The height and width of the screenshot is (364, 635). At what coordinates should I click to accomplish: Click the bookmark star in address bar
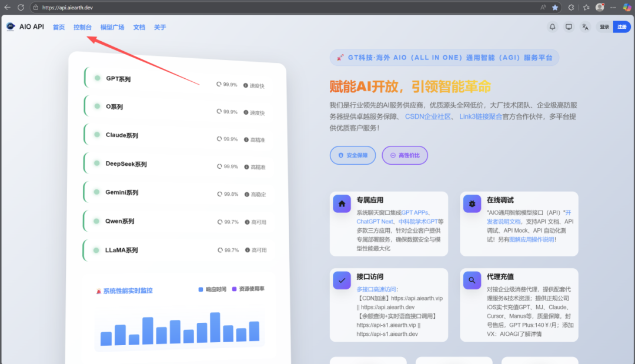coord(555,7)
